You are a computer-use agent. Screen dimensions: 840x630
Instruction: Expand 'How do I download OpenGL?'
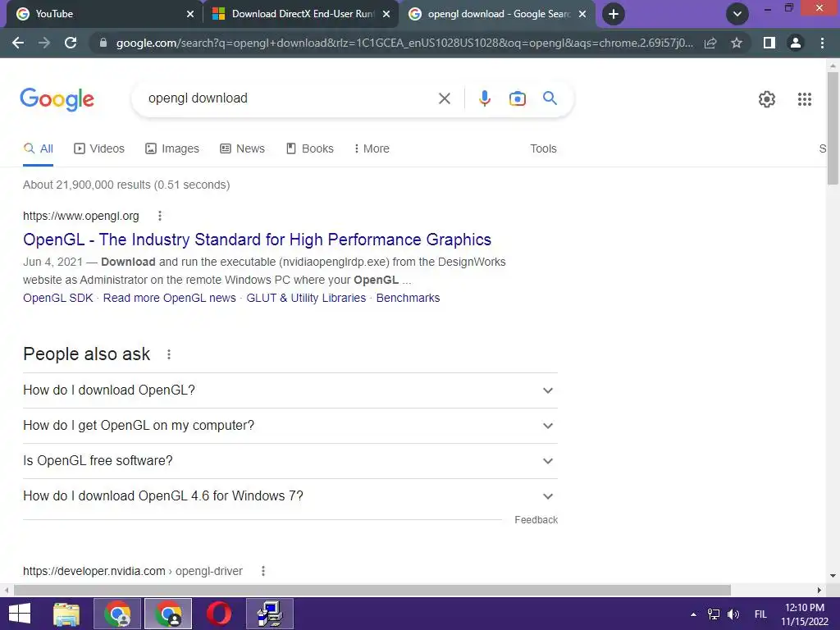[x=290, y=390]
